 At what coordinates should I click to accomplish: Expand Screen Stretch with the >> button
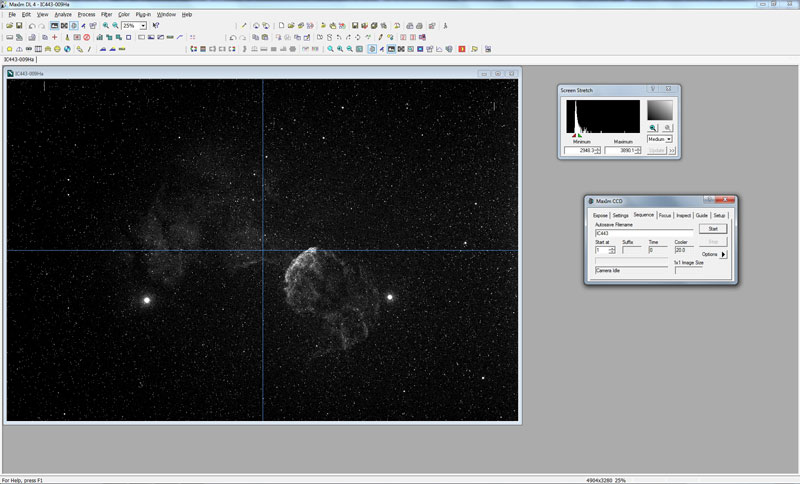(x=672, y=150)
